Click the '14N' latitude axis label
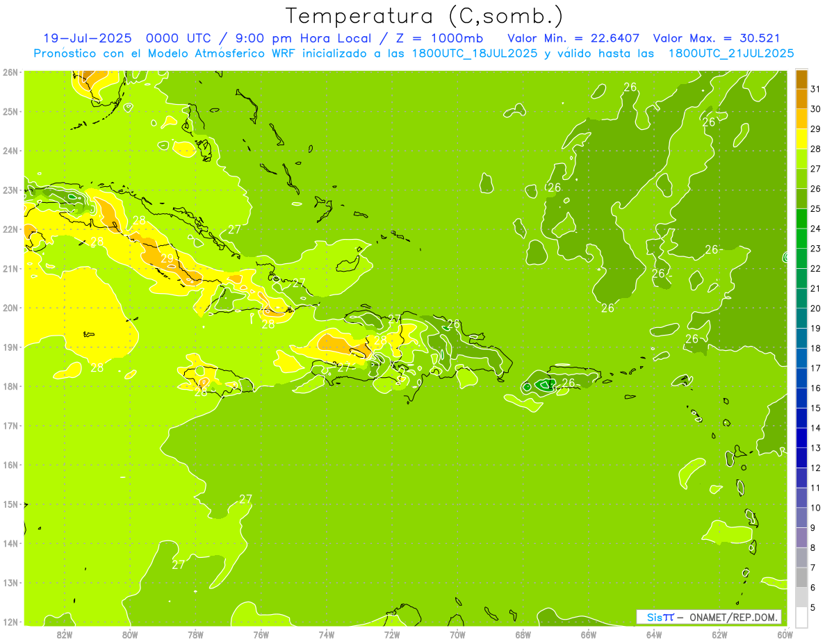Image resolution: width=834 pixels, height=644 pixels. click(x=10, y=543)
